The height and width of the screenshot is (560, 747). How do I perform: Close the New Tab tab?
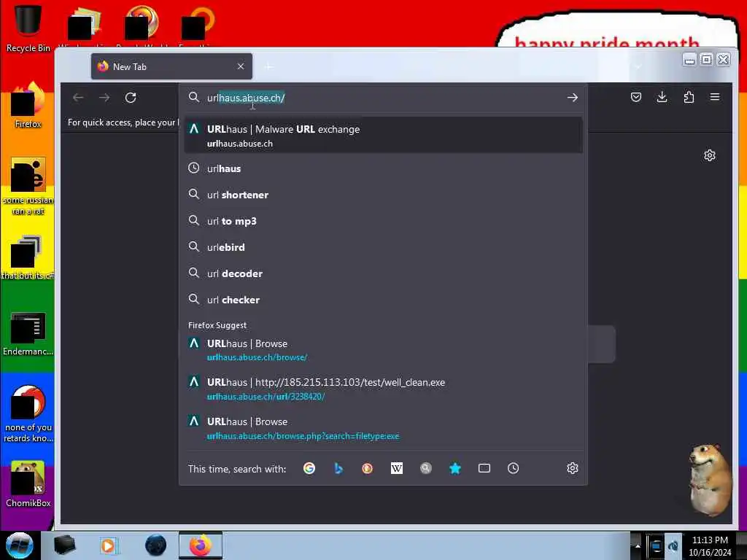[241, 66]
